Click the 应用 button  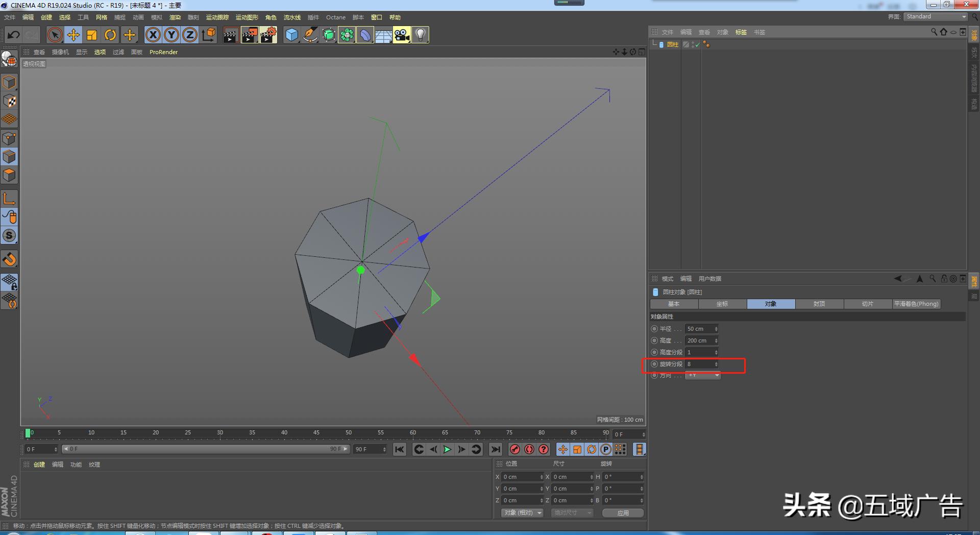pyautogui.click(x=623, y=513)
